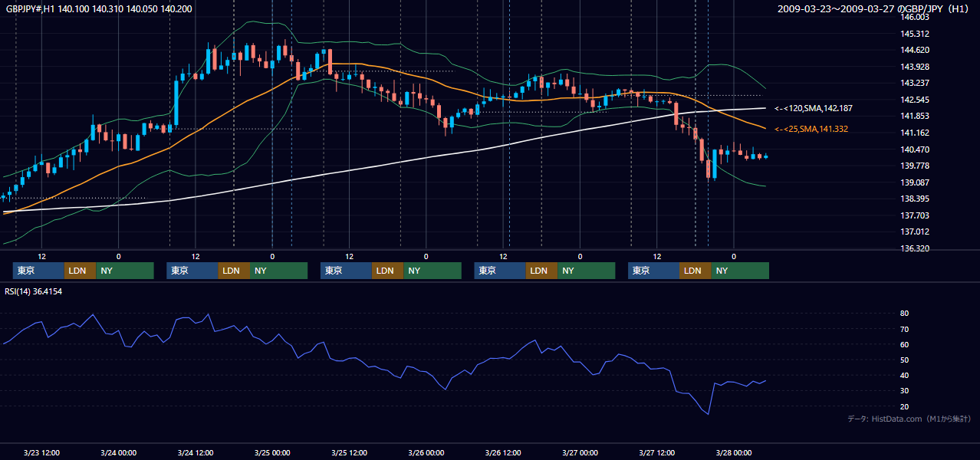This screenshot has width=980, height=460.
Task: Click the 3/23 12:00 time label
Action: (41, 452)
